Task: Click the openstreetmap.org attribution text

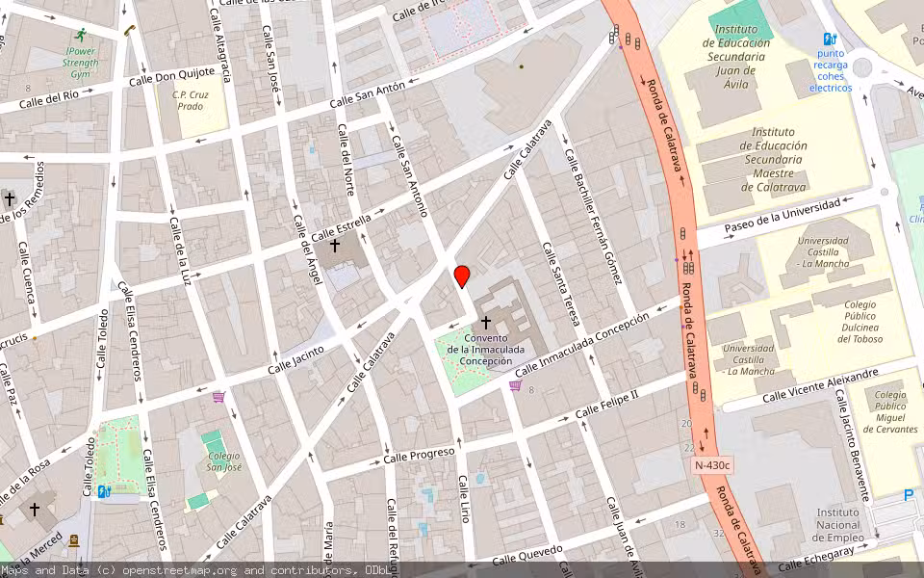Action: tap(180, 570)
